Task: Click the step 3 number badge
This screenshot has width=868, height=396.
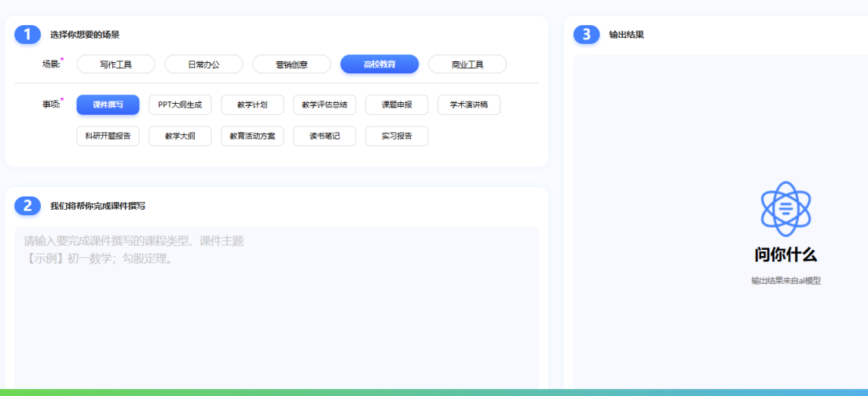Action: [586, 35]
